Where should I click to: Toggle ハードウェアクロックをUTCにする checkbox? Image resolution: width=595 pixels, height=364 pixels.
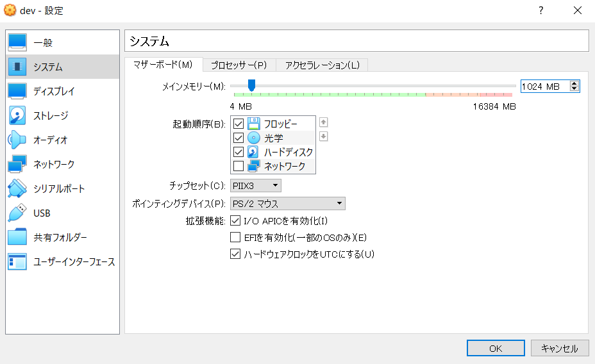pos(235,254)
